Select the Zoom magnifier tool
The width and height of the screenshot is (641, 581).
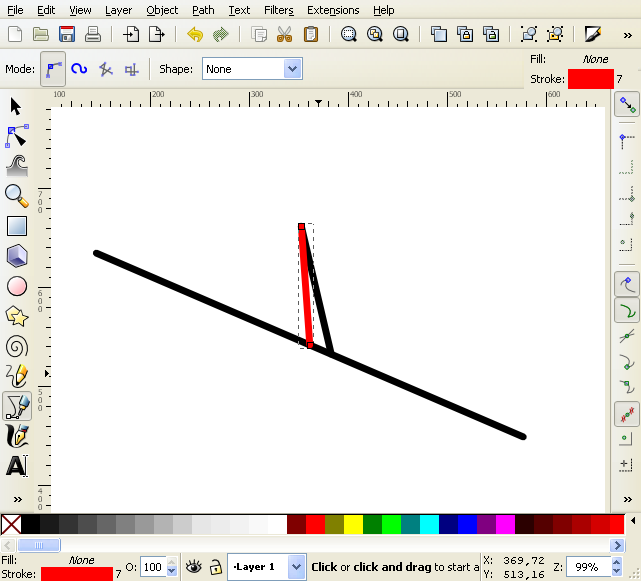pyautogui.click(x=17, y=196)
